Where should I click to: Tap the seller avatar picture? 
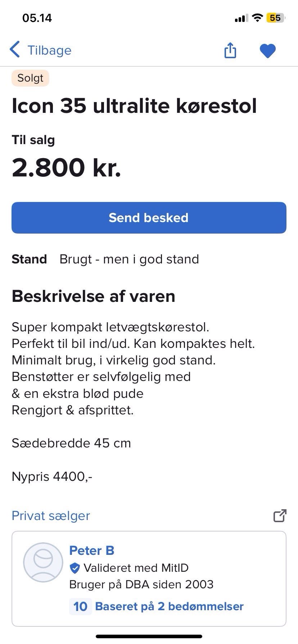point(43,562)
